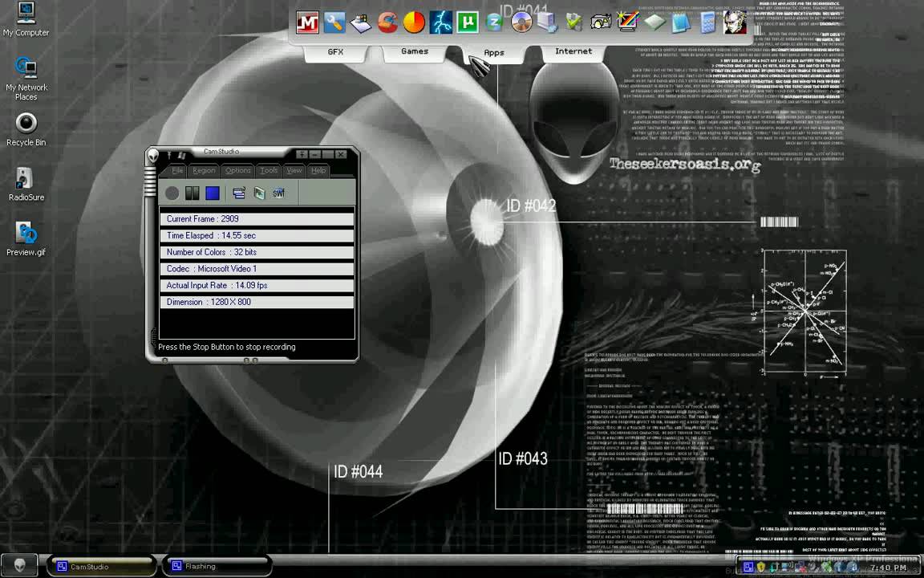
Task: Open CamStudio View menu
Action: [294, 170]
